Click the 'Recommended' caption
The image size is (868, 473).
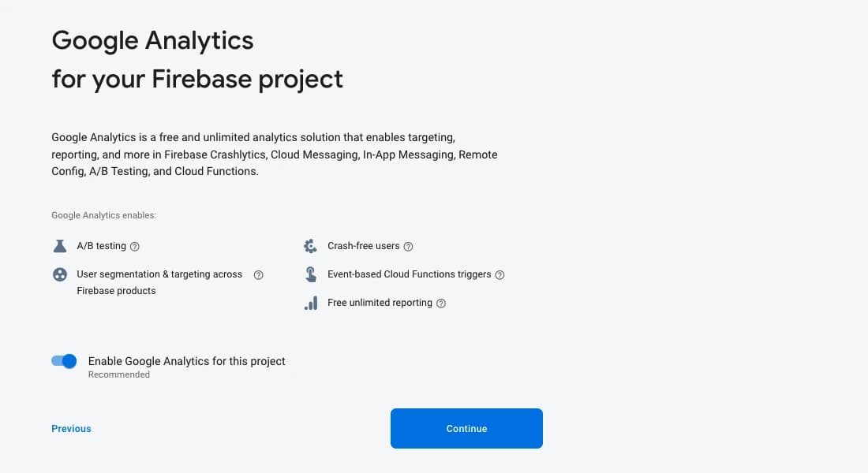click(119, 374)
